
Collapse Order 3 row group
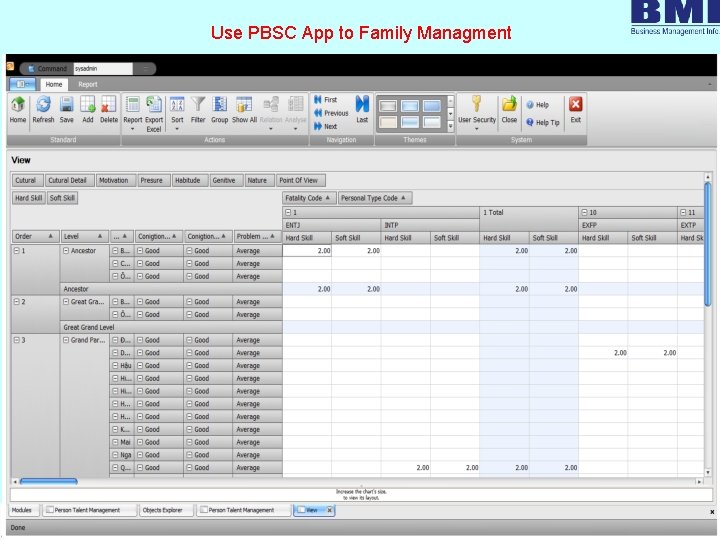click(x=17, y=340)
